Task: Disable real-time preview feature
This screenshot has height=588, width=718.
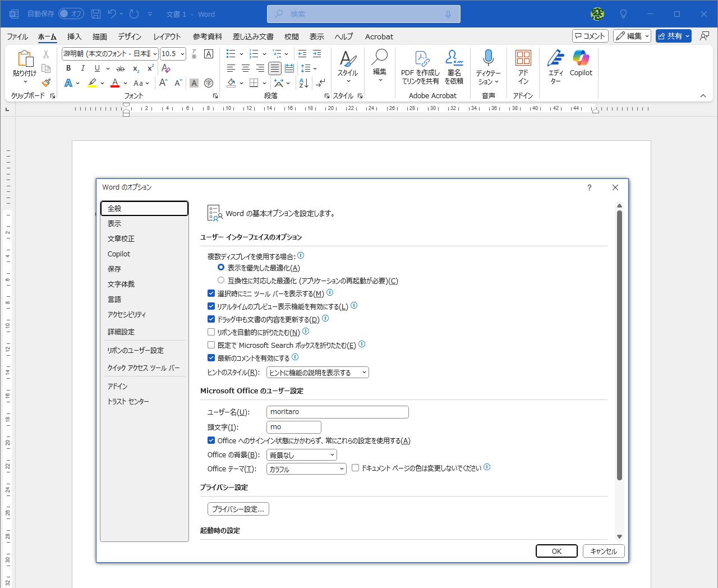Action: [x=211, y=306]
